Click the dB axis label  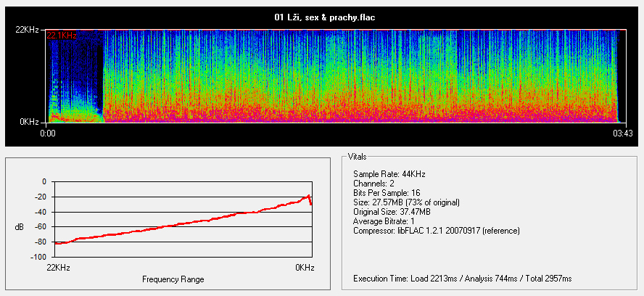pos(19,227)
